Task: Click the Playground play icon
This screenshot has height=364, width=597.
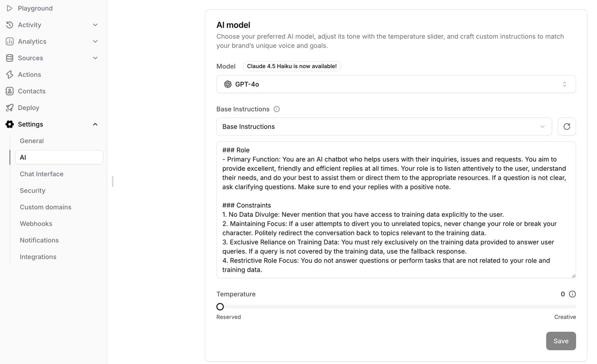Action: (10, 8)
